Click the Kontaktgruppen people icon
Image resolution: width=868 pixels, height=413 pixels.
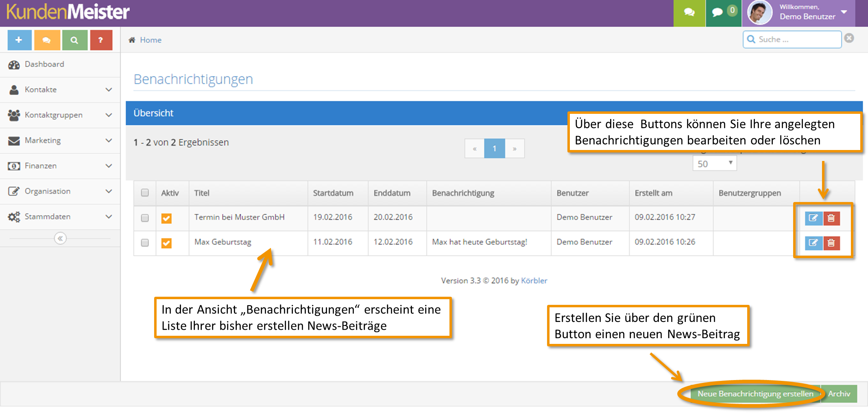[14, 115]
